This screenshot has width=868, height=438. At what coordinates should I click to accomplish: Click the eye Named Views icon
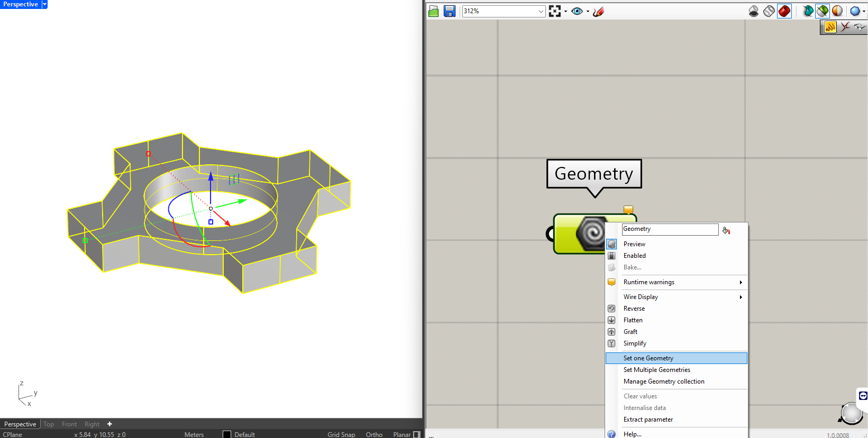click(x=577, y=11)
